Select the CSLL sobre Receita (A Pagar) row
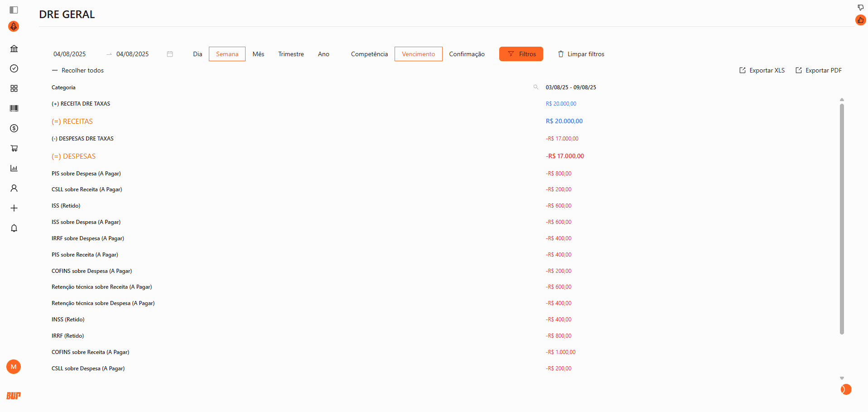This screenshot has height=412, width=868. 445,189
